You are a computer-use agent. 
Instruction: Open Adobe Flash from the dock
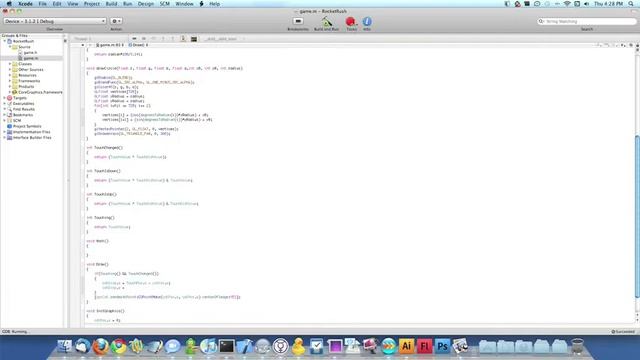click(x=424, y=346)
